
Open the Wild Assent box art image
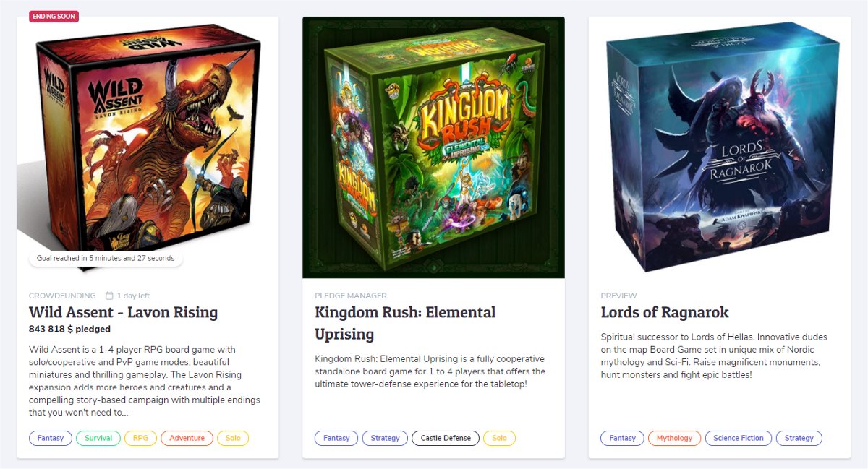tap(148, 147)
